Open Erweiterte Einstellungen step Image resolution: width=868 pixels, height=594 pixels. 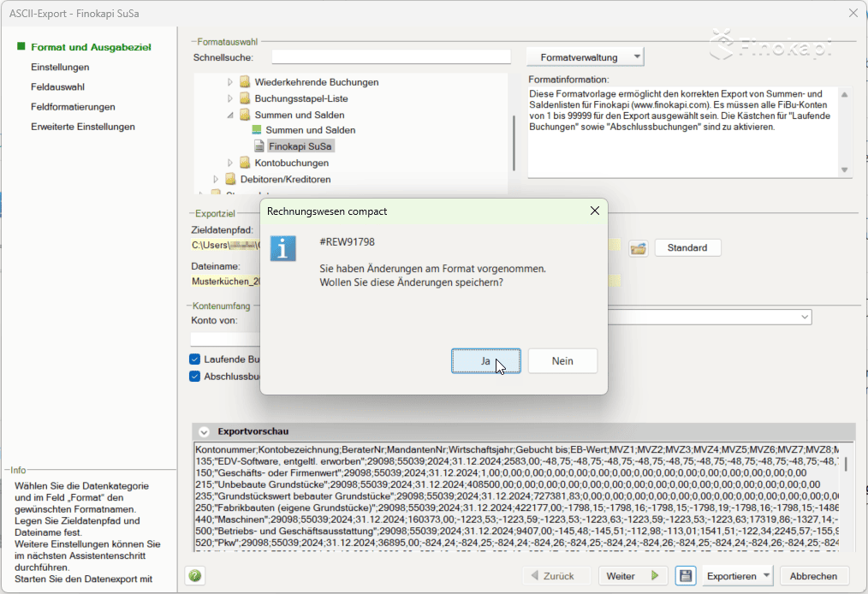83,127
